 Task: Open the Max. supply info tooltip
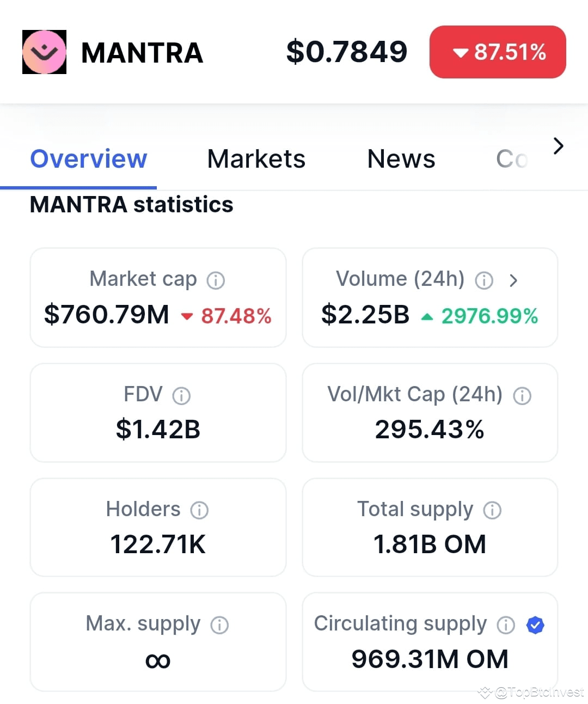click(x=220, y=625)
